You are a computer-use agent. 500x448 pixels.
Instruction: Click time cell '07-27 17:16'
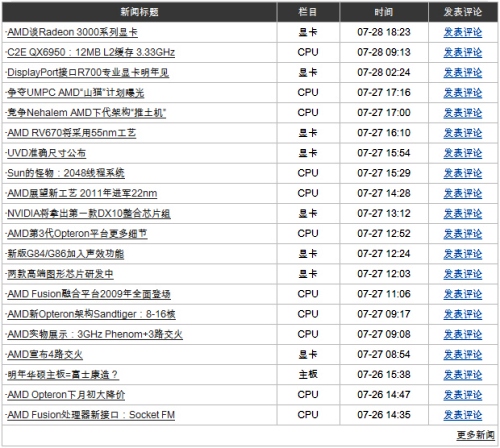pos(384,93)
